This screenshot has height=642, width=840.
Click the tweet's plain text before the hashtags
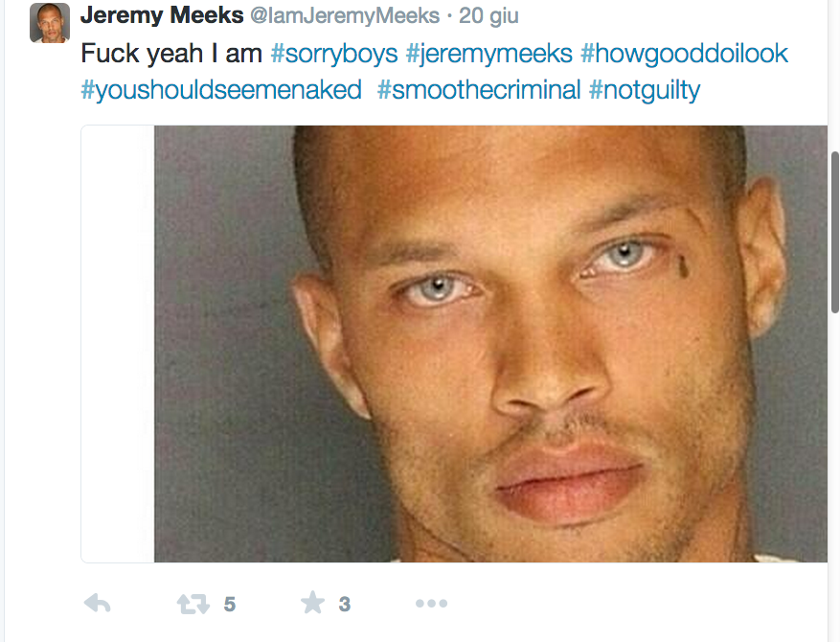tap(171, 53)
